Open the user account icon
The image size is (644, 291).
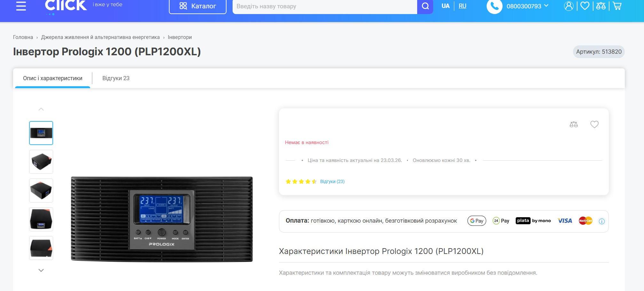(x=569, y=6)
